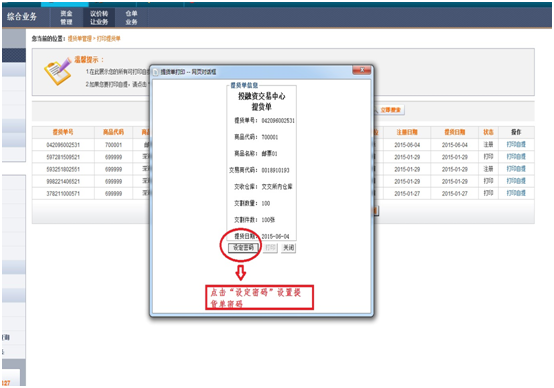Click the 操作 column header
Image resolution: width=554 pixels, height=388 pixels.
516,132
